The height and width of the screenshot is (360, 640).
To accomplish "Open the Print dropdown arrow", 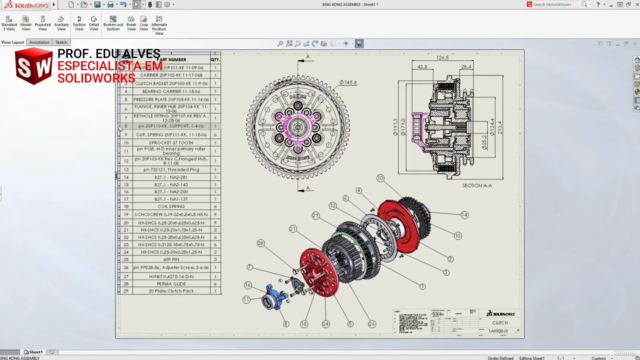I will [116, 5].
